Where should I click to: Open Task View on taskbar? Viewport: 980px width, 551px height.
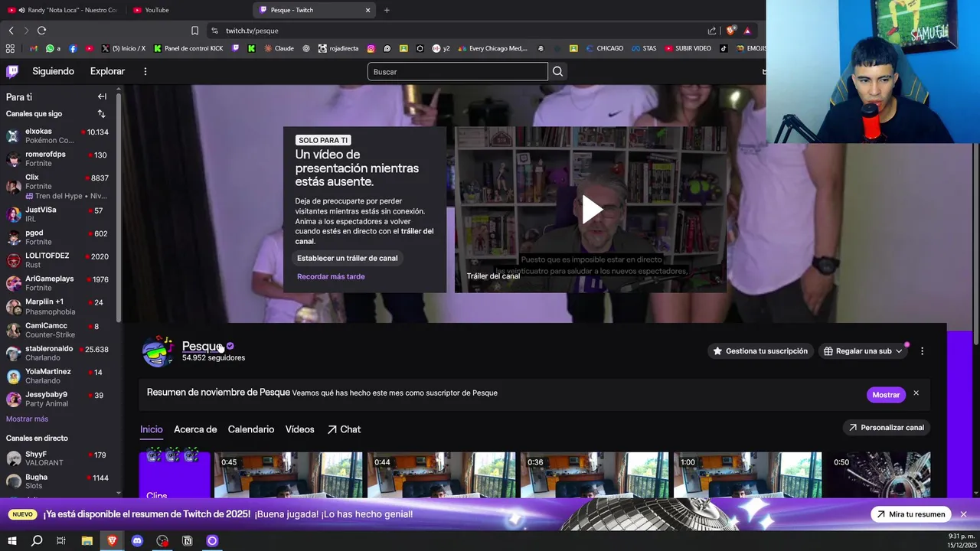pos(61,541)
